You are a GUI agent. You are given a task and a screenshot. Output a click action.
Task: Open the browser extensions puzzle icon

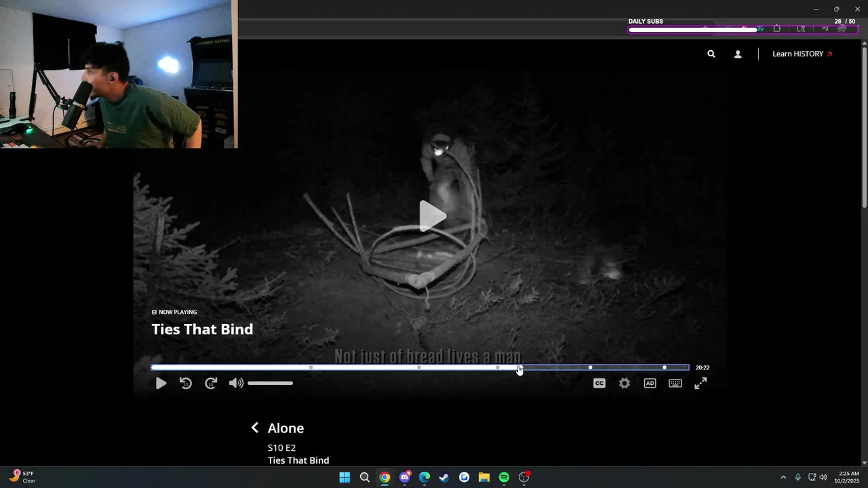(x=777, y=29)
